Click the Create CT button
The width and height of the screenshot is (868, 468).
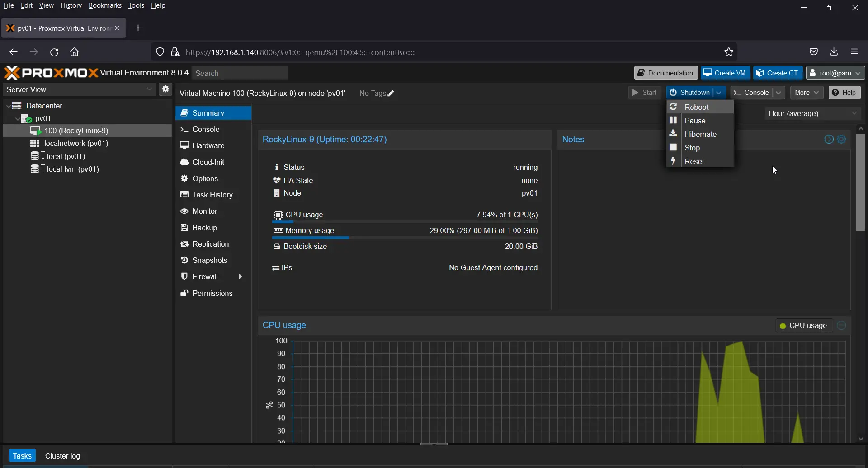(778, 73)
